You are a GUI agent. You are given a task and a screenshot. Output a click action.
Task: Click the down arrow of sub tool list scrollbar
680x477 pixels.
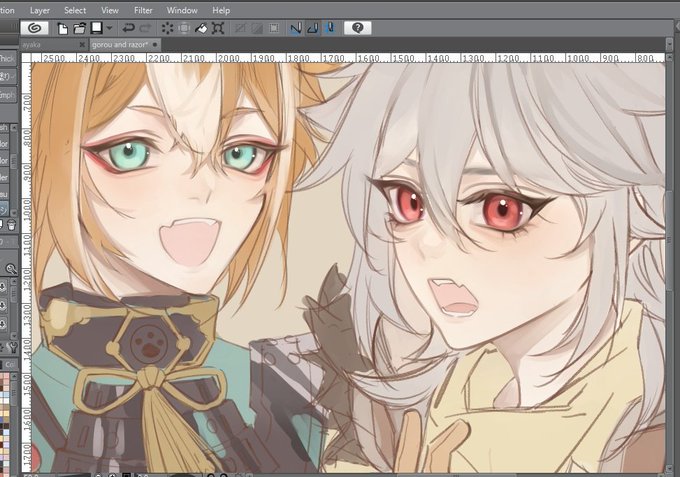14,213
